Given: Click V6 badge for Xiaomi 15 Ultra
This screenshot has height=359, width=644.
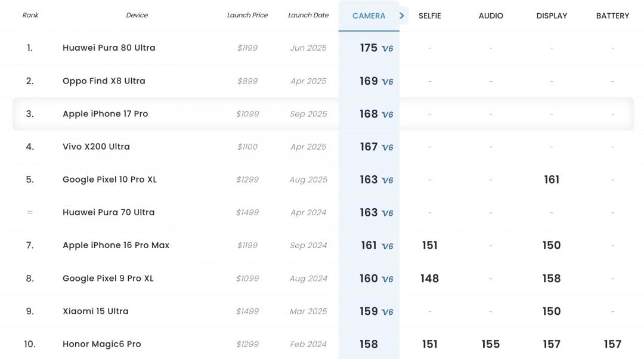Looking at the screenshot, I should tap(388, 312).
